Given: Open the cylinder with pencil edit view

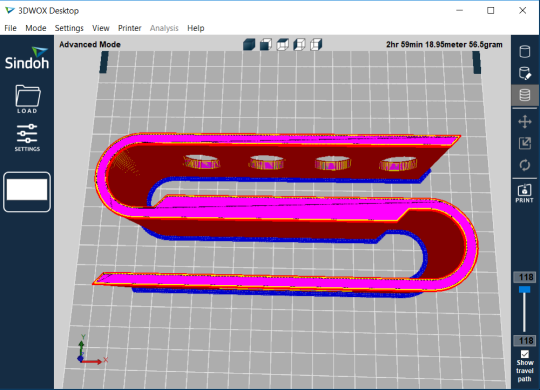Looking at the screenshot, I should [x=525, y=73].
